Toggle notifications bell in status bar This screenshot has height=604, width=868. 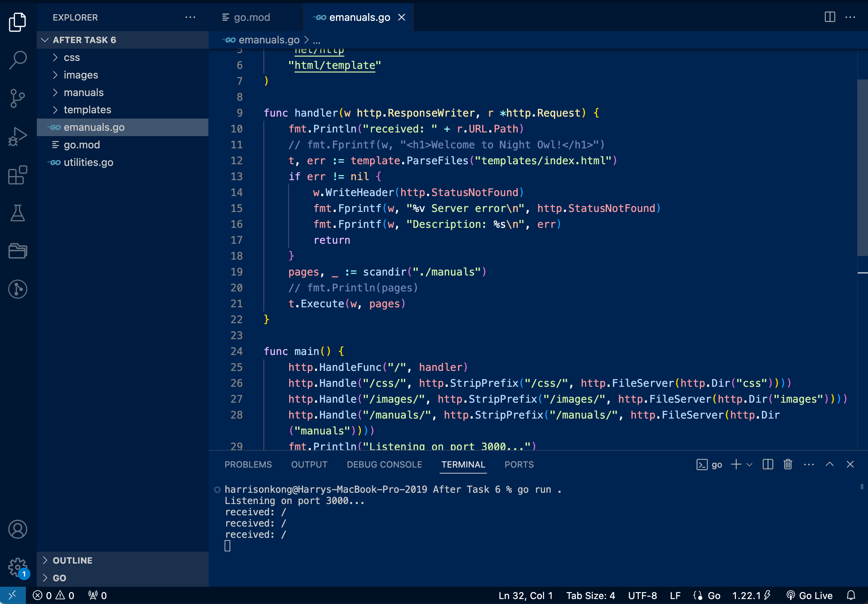point(851,595)
